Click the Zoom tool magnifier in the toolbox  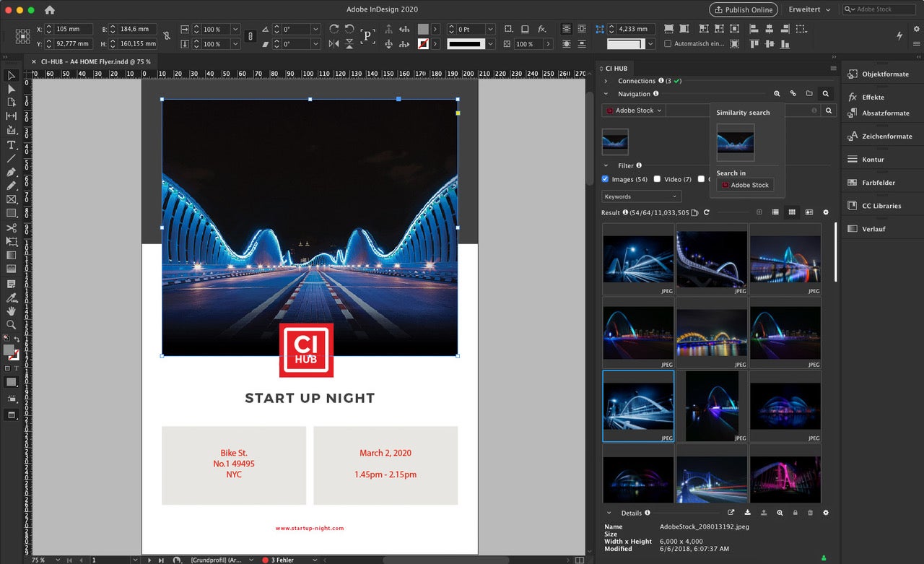click(11, 324)
